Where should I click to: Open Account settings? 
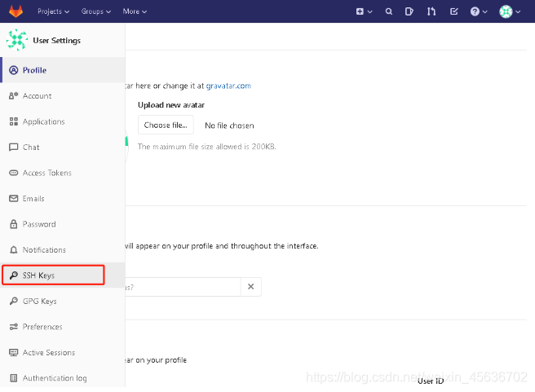click(x=63, y=96)
